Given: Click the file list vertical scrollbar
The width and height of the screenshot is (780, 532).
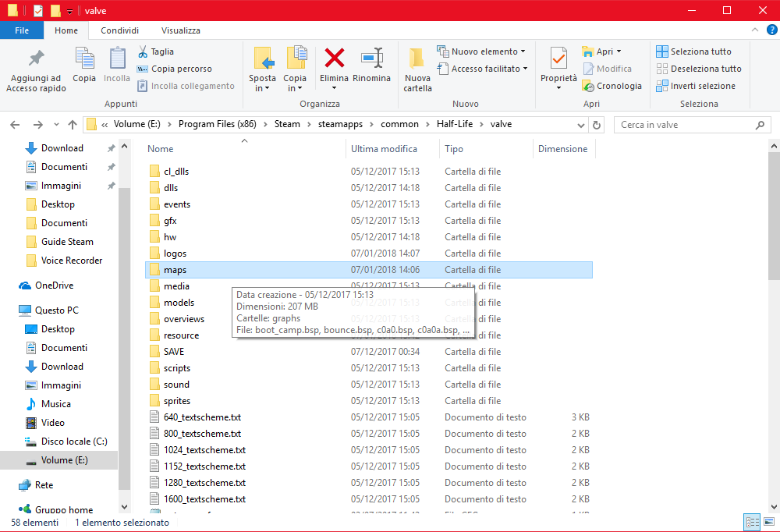Looking at the screenshot, I should [774, 217].
